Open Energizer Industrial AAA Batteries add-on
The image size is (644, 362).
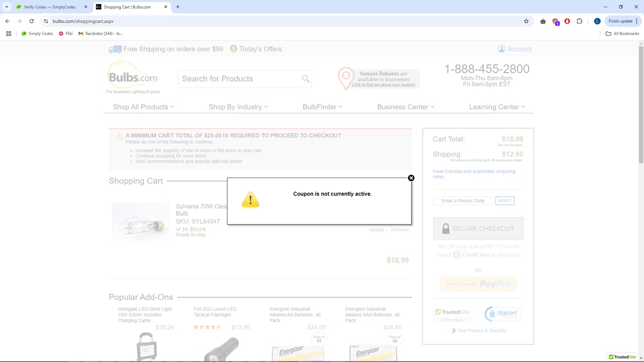point(372,315)
